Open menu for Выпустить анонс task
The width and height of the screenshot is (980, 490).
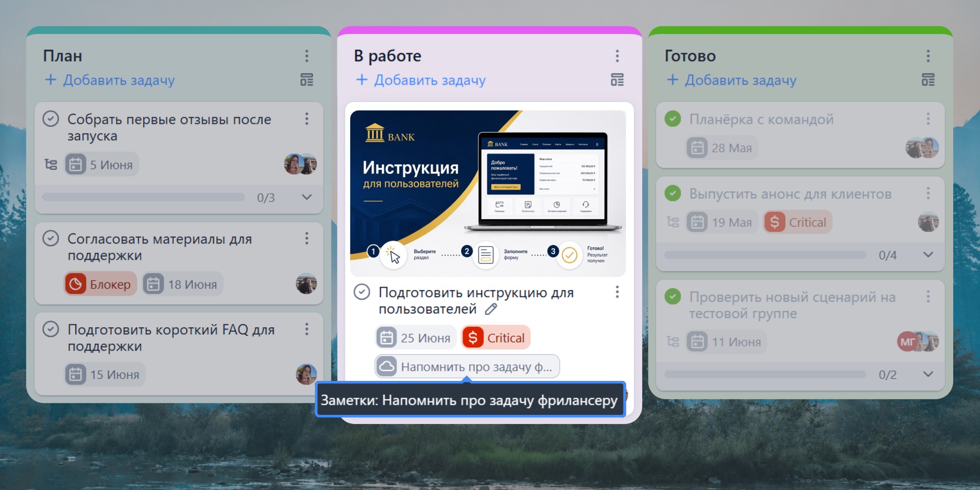coord(928,193)
